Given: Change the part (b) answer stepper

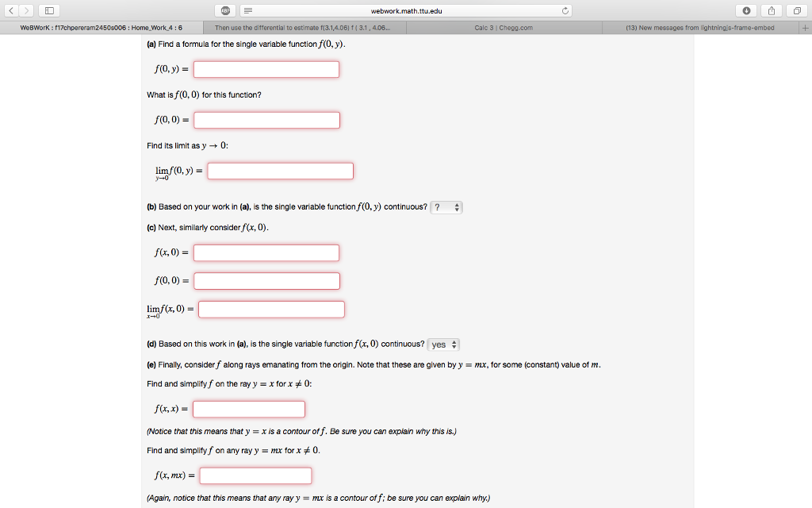Looking at the screenshot, I should coord(457,206).
